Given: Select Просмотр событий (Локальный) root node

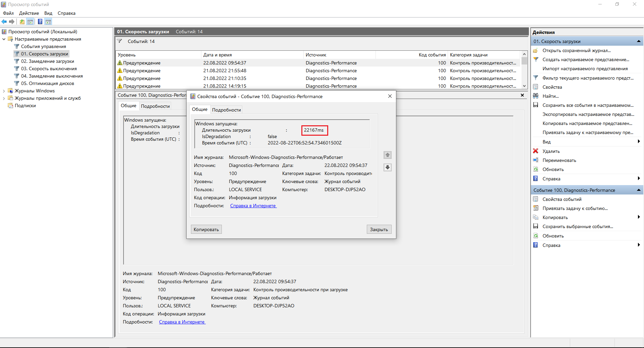Looking at the screenshot, I should (43, 32).
